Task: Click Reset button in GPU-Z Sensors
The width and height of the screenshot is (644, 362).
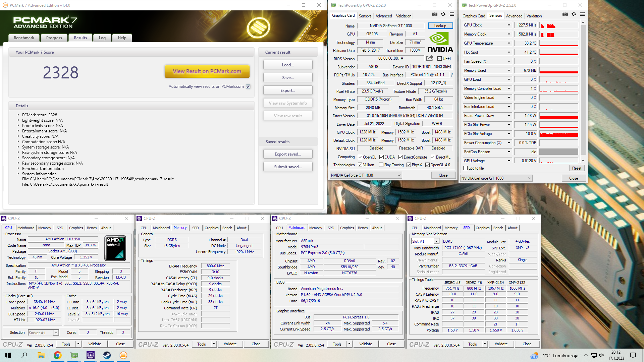Action: (577, 168)
